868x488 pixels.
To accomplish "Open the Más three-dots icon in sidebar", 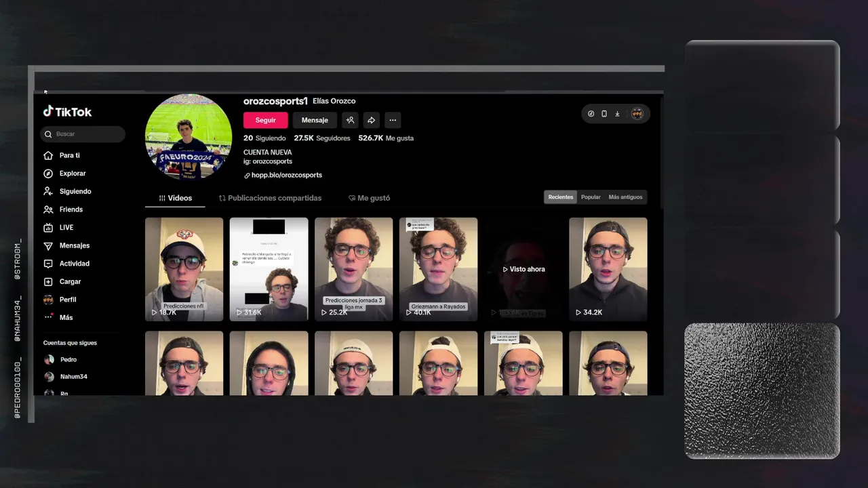I will [48, 317].
